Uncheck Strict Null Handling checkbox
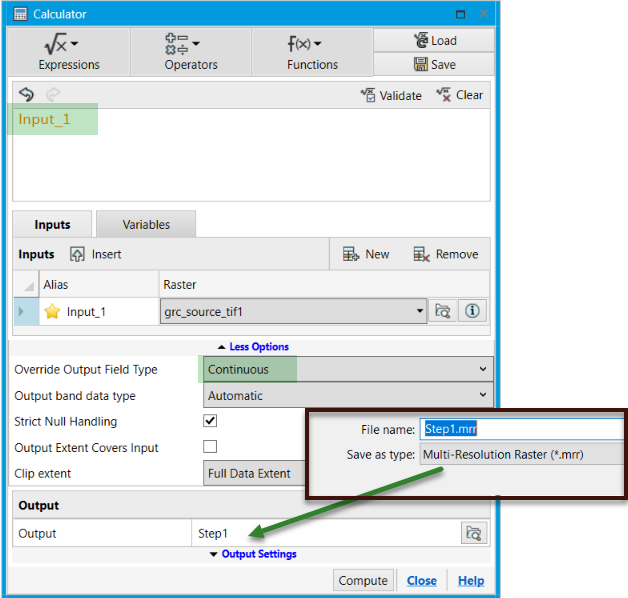This screenshot has height=598, width=628. click(x=210, y=421)
